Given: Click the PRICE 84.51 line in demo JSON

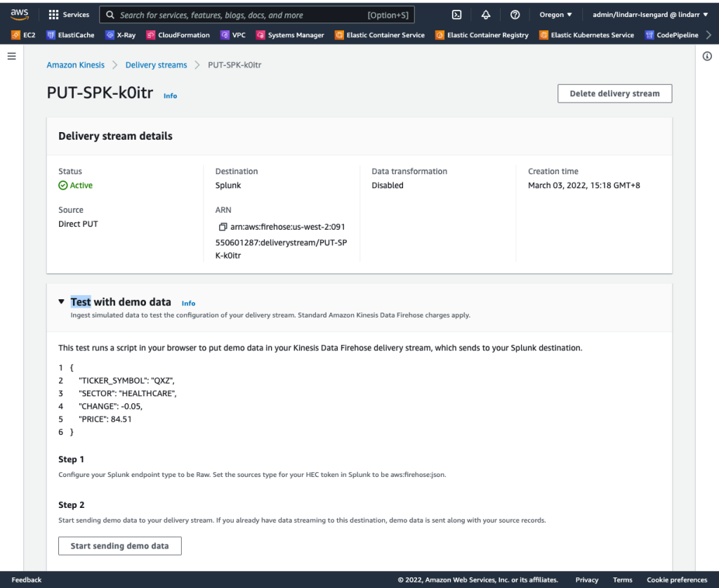Looking at the screenshot, I should [105, 419].
